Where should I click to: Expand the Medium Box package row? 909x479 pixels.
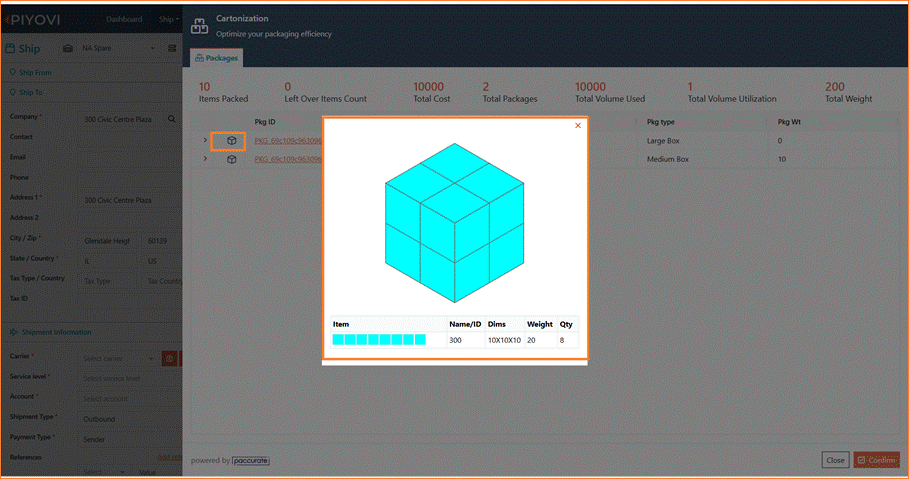205,158
